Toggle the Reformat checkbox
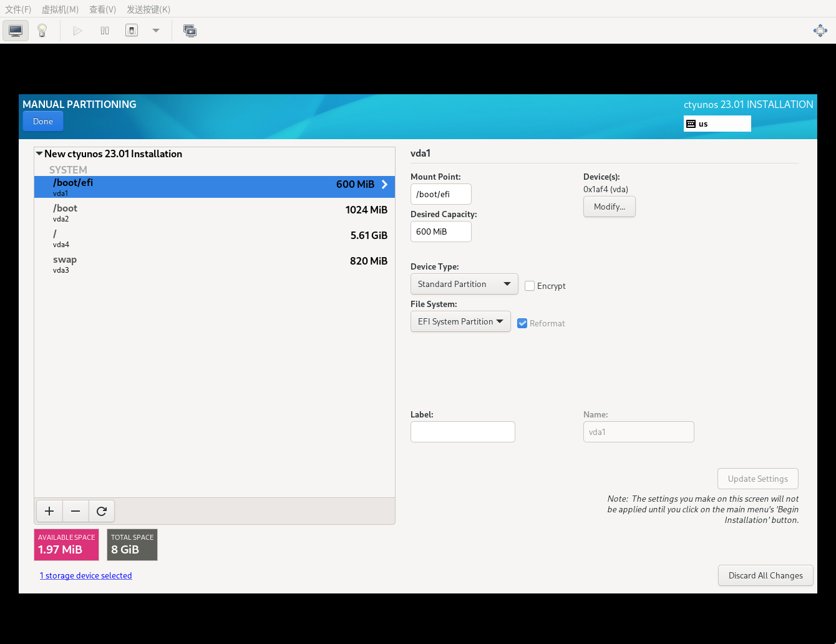 [522, 323]
